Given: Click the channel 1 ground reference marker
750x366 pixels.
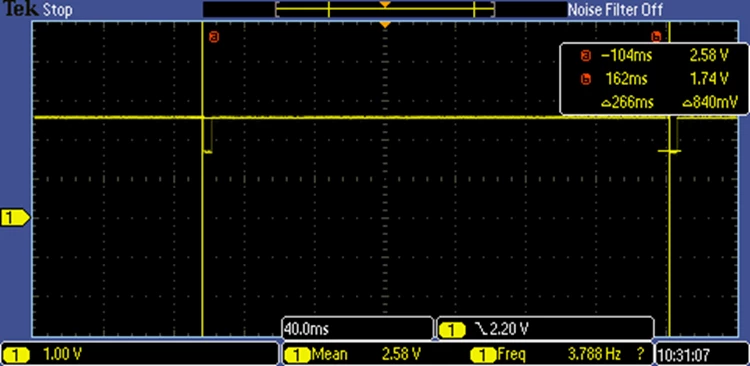Looking at the screenshot, I should (15, 218).
